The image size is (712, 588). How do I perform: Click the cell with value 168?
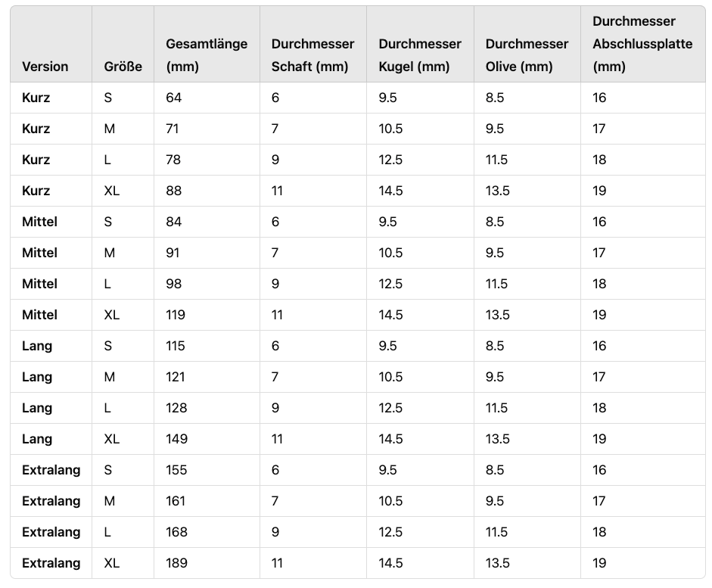176,532
